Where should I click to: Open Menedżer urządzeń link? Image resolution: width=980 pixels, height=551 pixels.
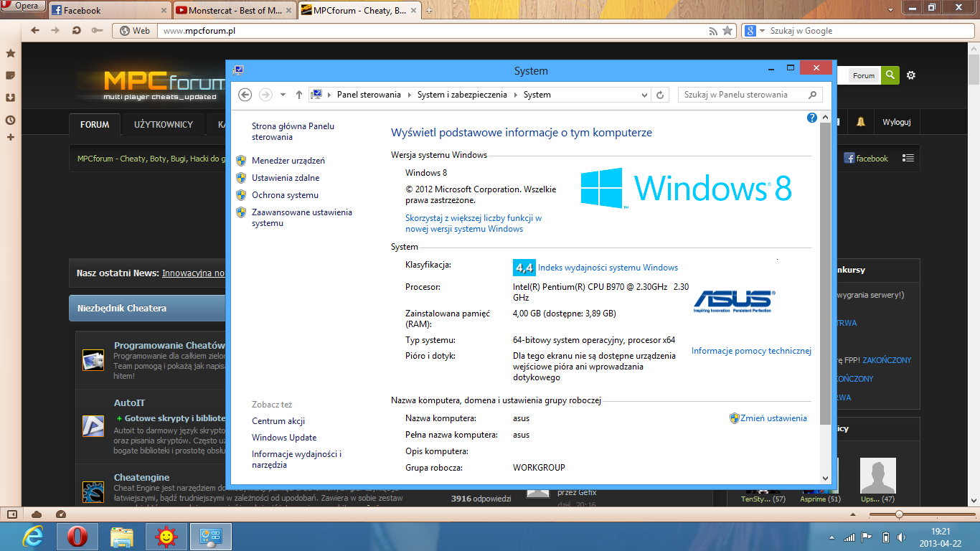288,161
